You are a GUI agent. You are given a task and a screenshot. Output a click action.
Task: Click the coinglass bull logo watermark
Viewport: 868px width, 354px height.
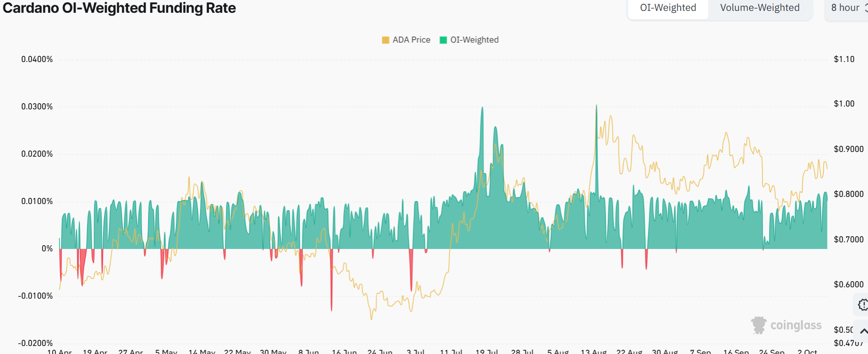click(759, 325)
